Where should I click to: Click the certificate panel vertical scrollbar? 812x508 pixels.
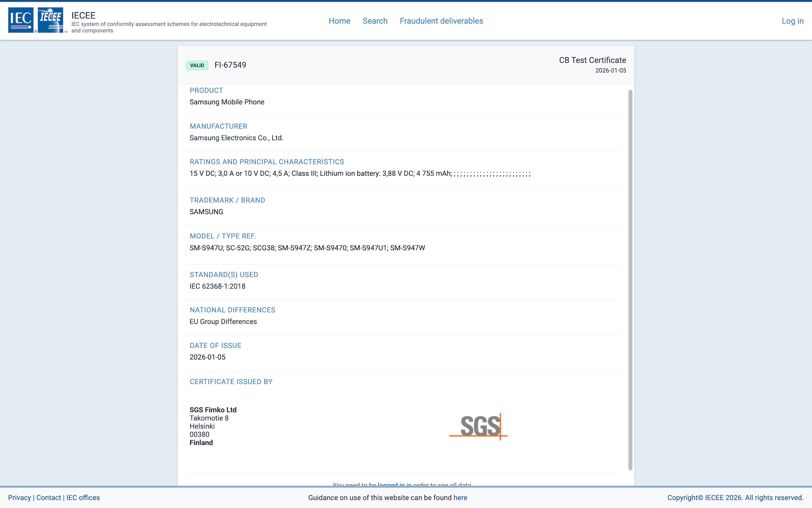pos(630,279)
